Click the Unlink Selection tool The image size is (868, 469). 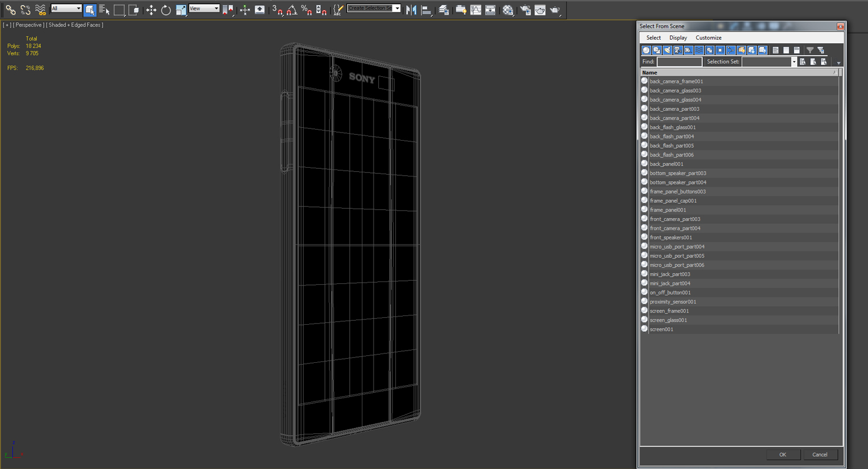(x=25, y=9)
